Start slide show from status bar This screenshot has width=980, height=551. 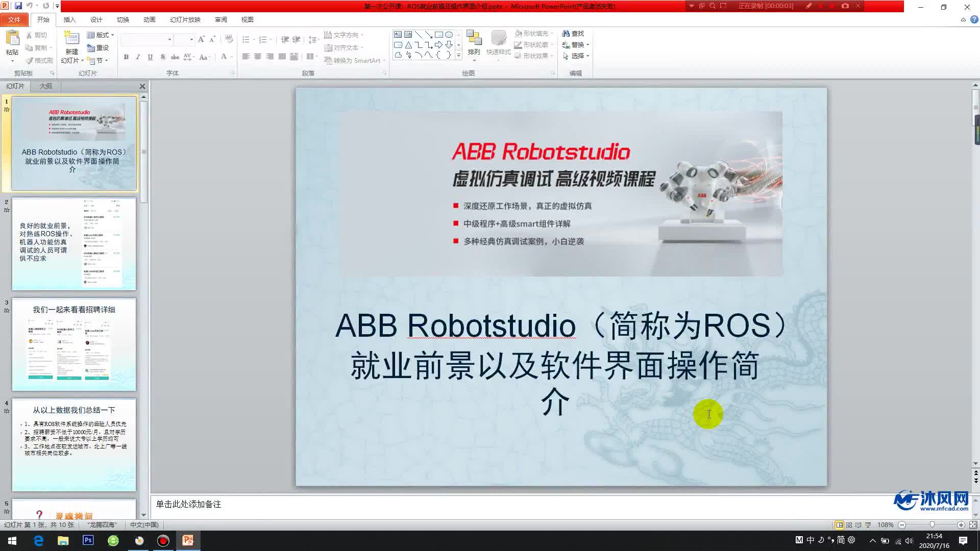tap(868, 525)
